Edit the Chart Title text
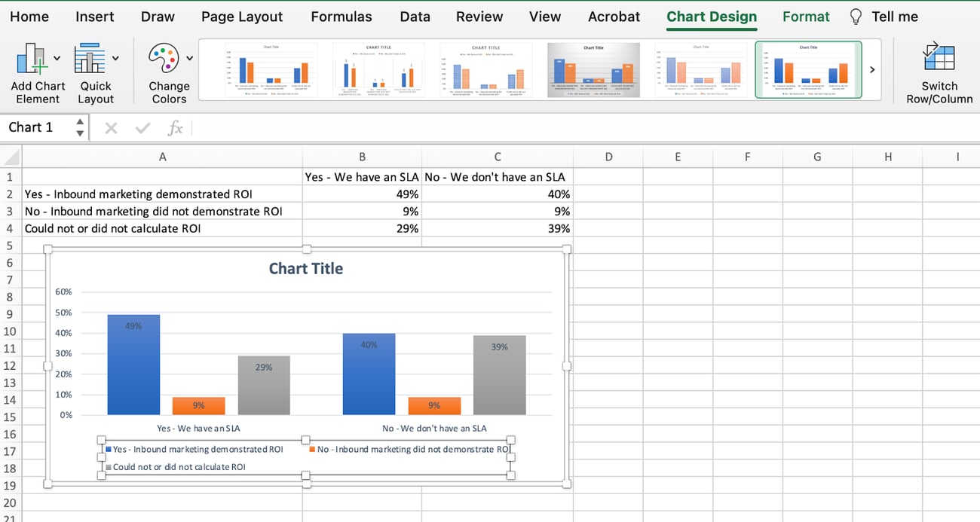The height and width of the screenshot is (522, 980). tap(305, 268)
